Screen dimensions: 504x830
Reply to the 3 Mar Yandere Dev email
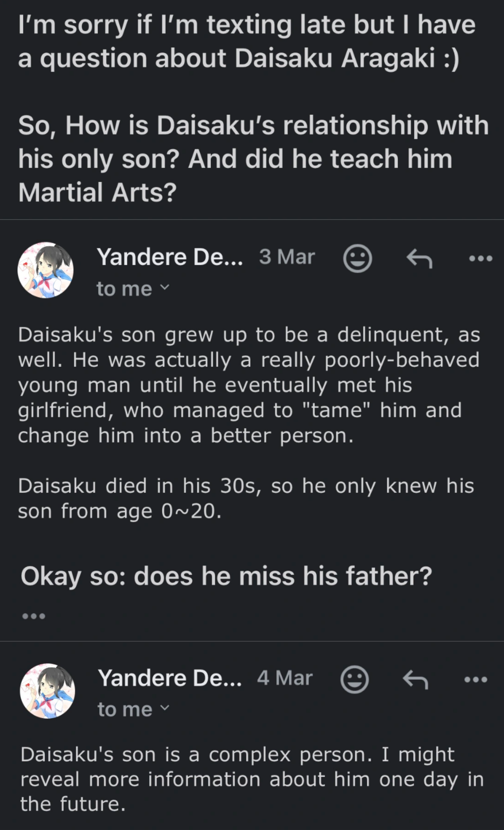[419, 258]
